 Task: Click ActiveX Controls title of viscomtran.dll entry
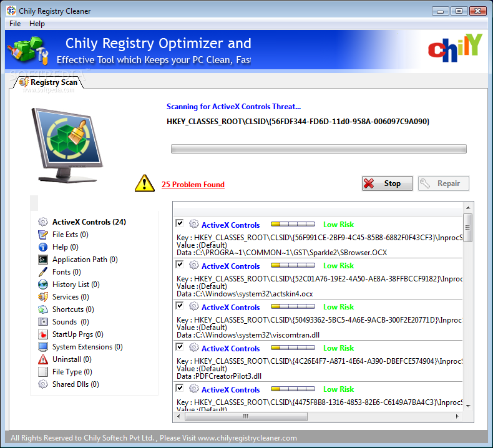pos(230,307)
